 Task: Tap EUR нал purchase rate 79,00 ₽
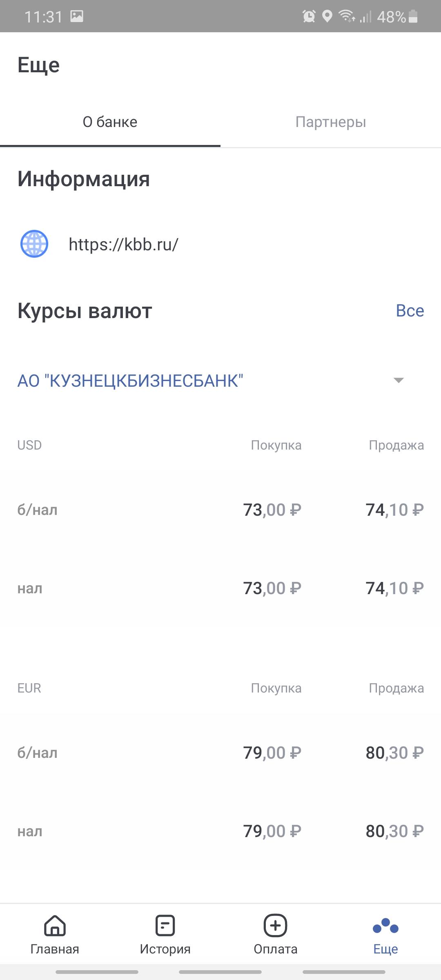click(x=272, y=831)
